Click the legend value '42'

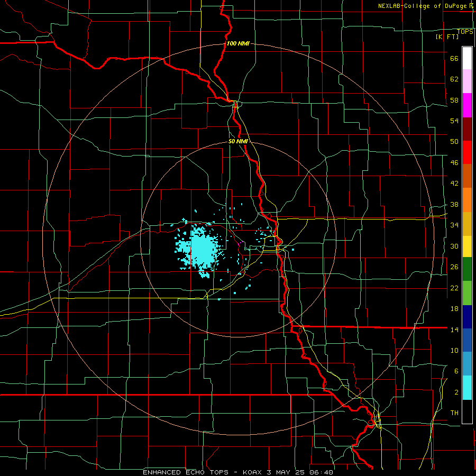(454, 184)
